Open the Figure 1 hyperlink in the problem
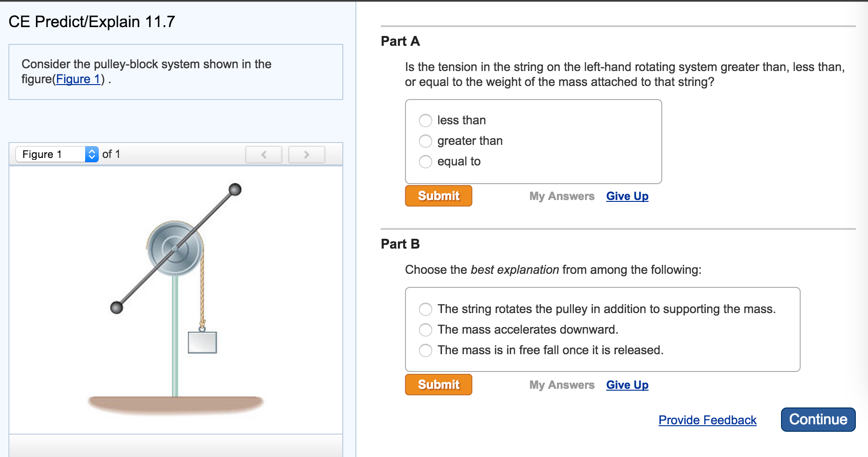Viewport: 868px width, 457px height. tap(78, 79)
